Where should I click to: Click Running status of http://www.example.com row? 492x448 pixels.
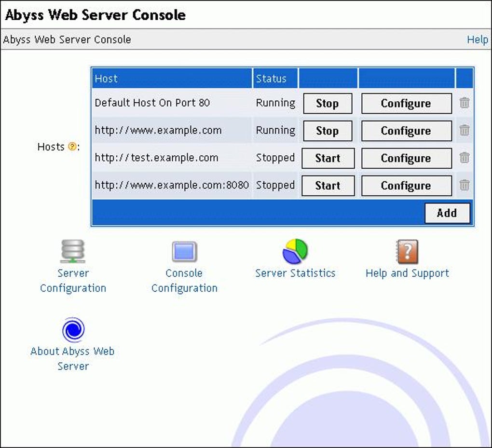coord(275,130)
